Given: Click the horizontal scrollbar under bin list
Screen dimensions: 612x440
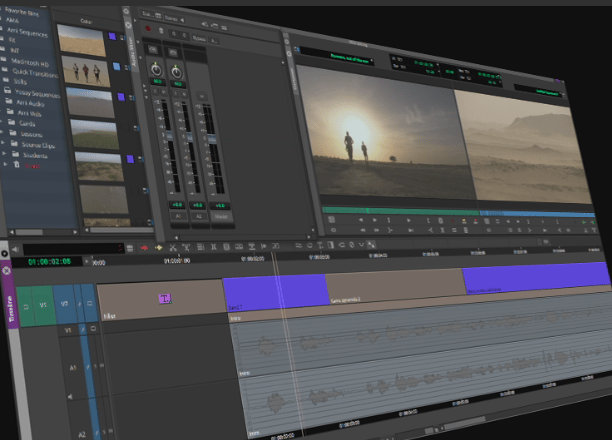Looking at the screenshot, I should coord(43,232).
